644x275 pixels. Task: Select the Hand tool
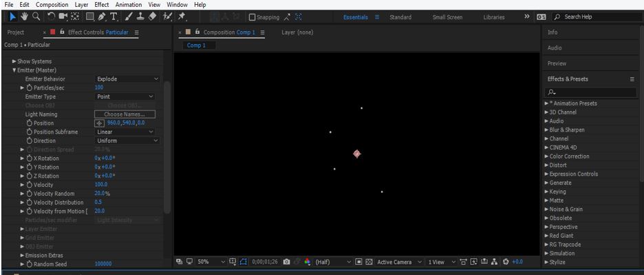24,17
